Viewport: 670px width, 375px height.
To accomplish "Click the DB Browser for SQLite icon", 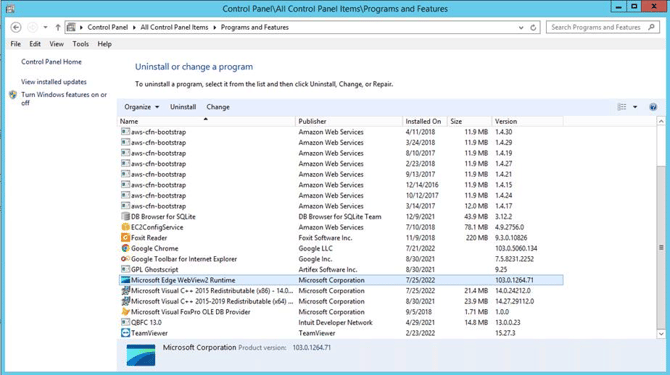I will 125,217.
